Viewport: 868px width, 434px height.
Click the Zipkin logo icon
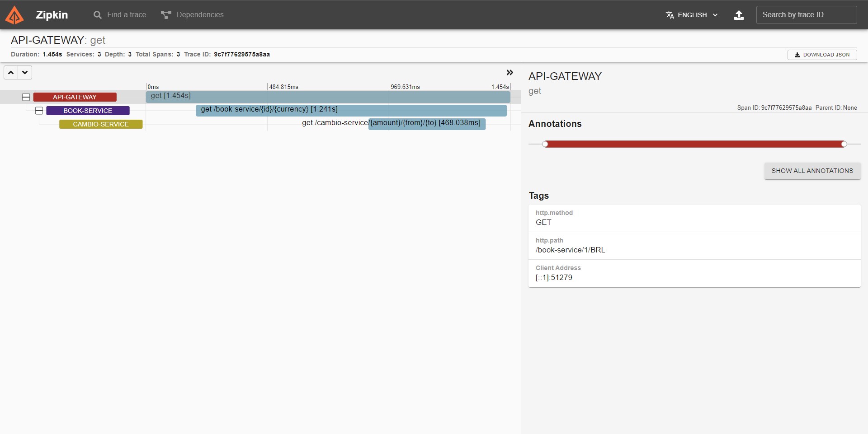pos(14,15)
